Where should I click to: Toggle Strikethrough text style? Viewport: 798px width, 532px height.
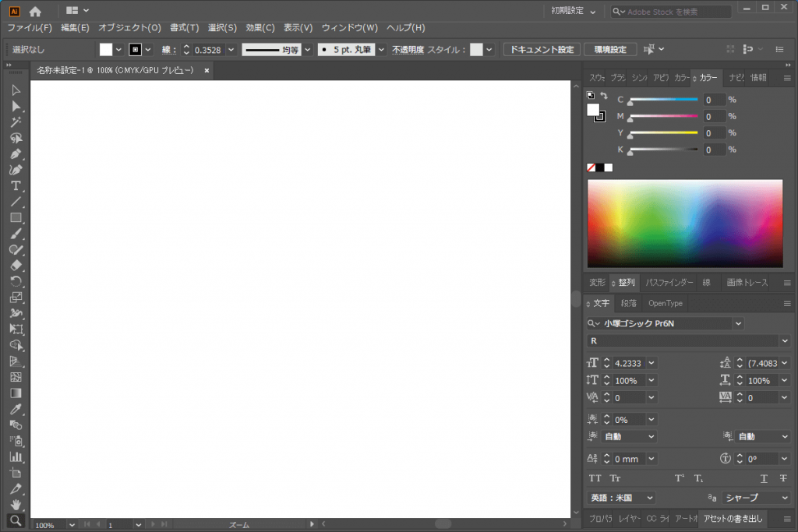click(783, 478)
